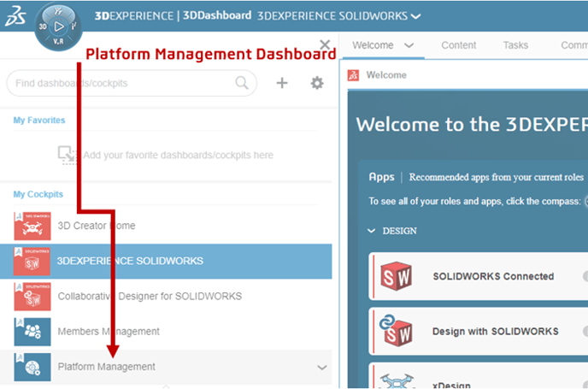Click the add favorite drop icon
The image size is (588, 389).
(68, 155)
